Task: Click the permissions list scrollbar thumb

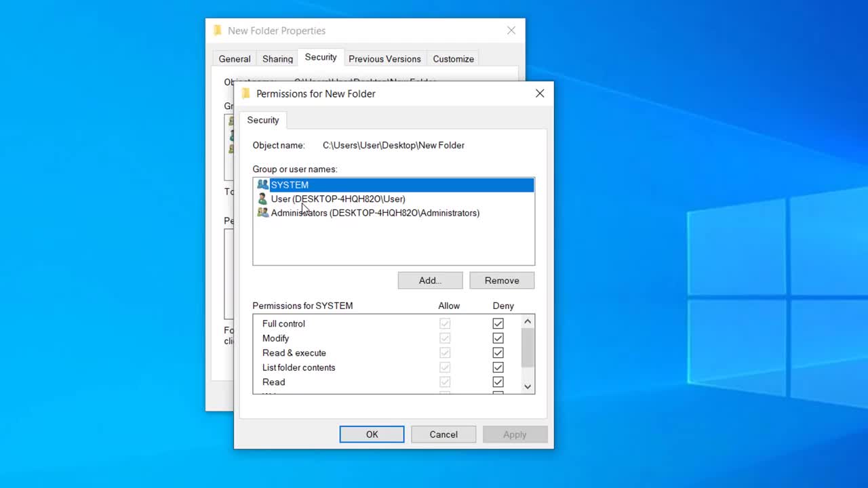Action: pos(528,348)
